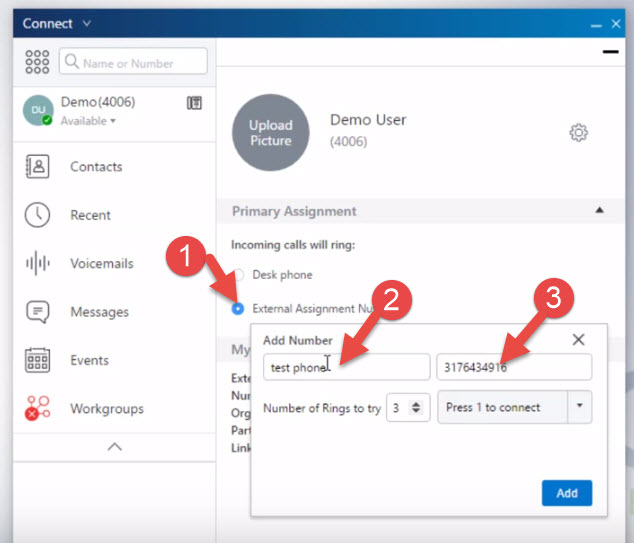The width and height of the screenshot is (634, 543).
Task: Increase the Number of Rings stepper
Action: (x=416, y=404)
